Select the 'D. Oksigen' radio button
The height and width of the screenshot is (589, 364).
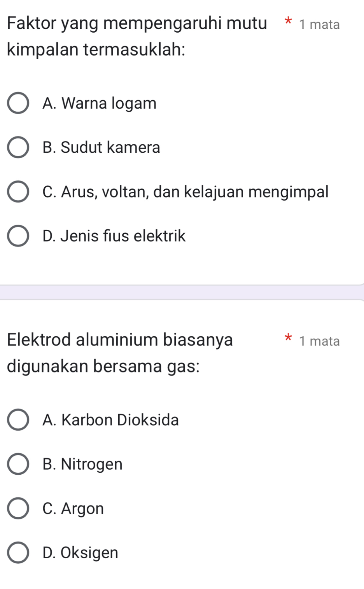tap(18, 552)
